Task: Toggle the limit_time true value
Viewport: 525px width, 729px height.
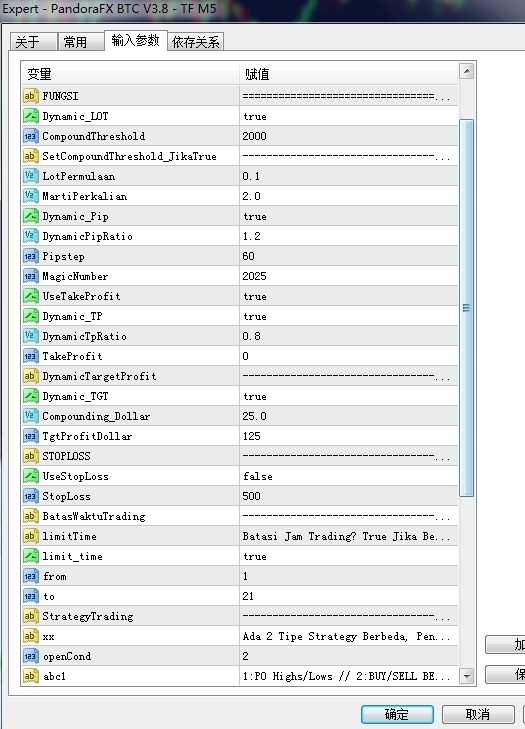Action: [349, 556]
